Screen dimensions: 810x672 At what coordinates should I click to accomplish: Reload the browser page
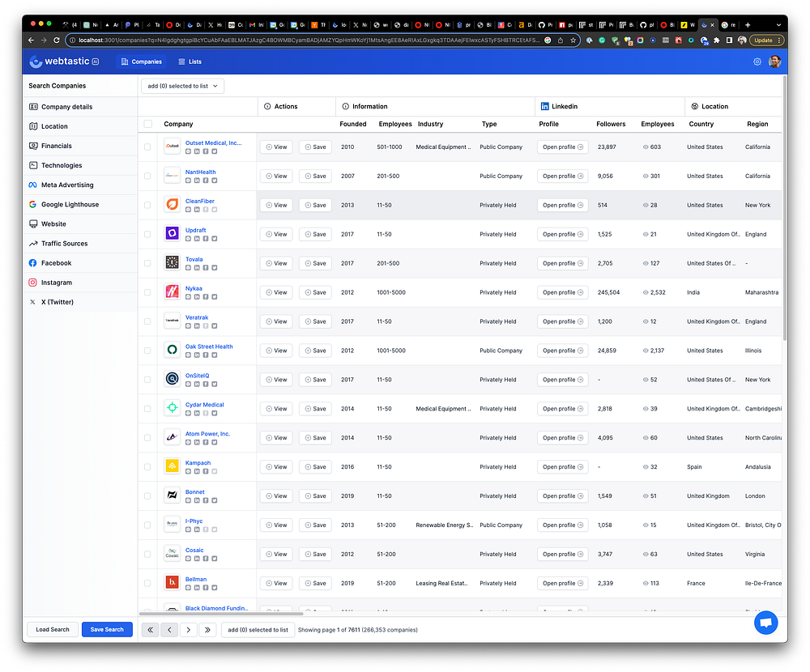(x=57, y=40)
